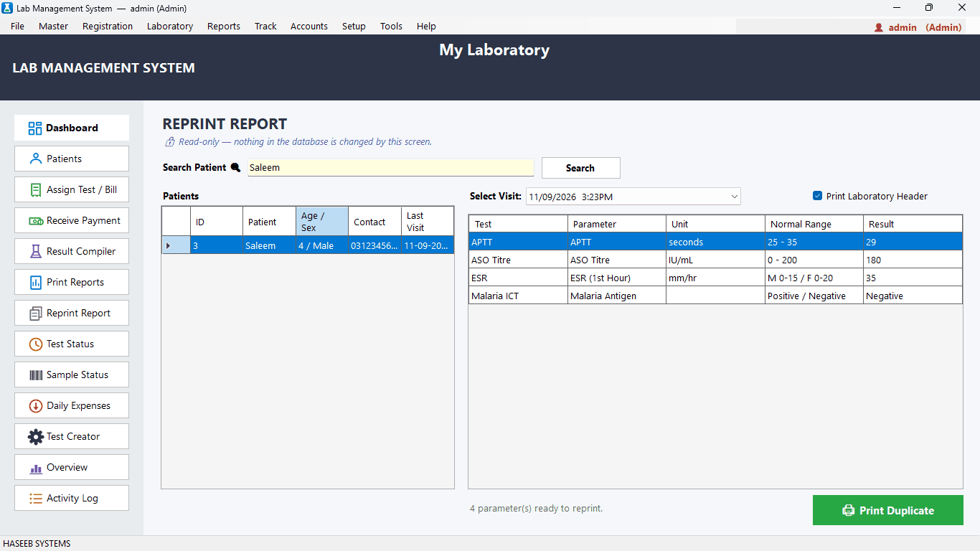Click the IU/mL unit cell

(715, 260)
